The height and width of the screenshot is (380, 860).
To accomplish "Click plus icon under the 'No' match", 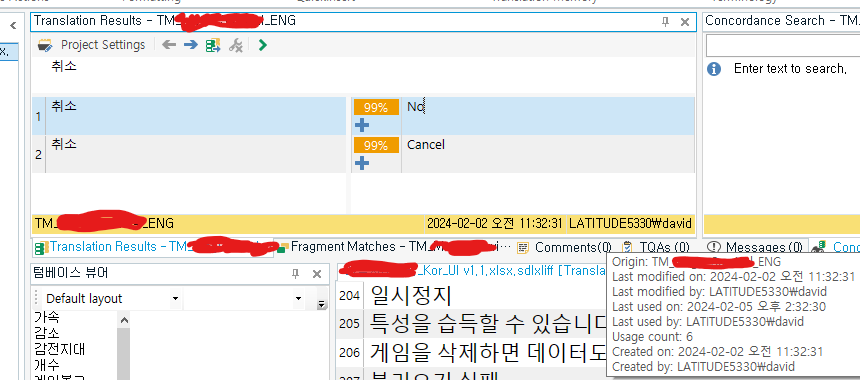I will [x=362, y=126].
